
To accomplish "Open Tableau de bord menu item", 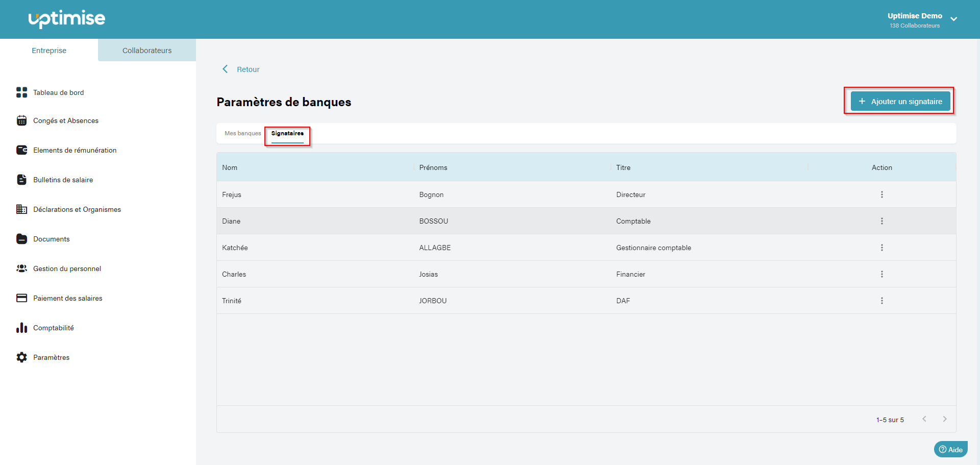I will pyautogui.click(x=58, y=92).
